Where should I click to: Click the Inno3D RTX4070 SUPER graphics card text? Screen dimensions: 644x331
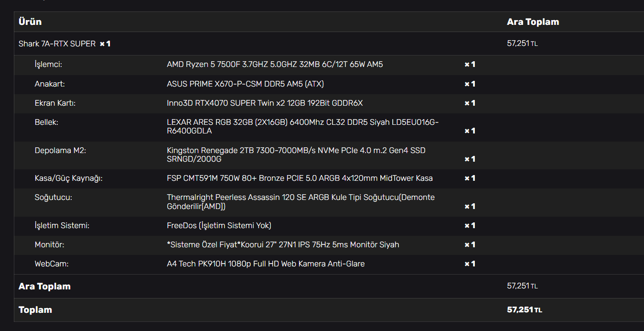coord(265,103)
